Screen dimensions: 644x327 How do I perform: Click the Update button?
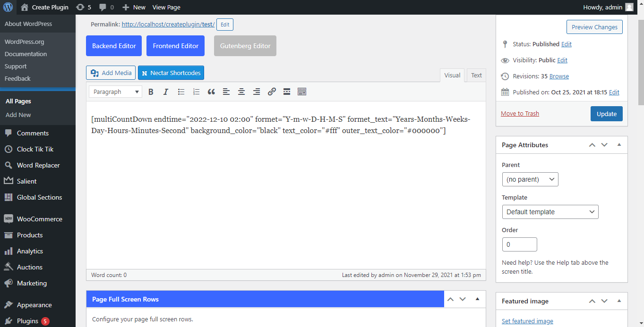pyautogui.click(x=607, y=114)
